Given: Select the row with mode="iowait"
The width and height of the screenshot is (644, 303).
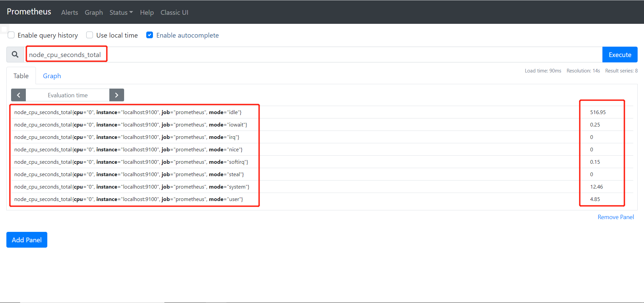Looking at the screenshot, I should pyautogui.click(x=322, y=124).
